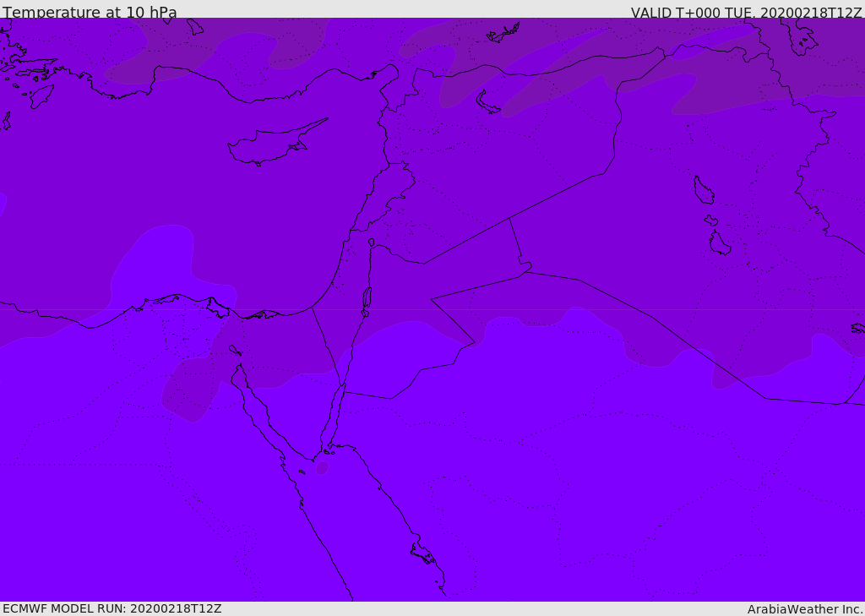The height and width of the screenshot is (616, 865).
Task: Click Lake Urmia near top-right corner
Action: tap(799, 35)
